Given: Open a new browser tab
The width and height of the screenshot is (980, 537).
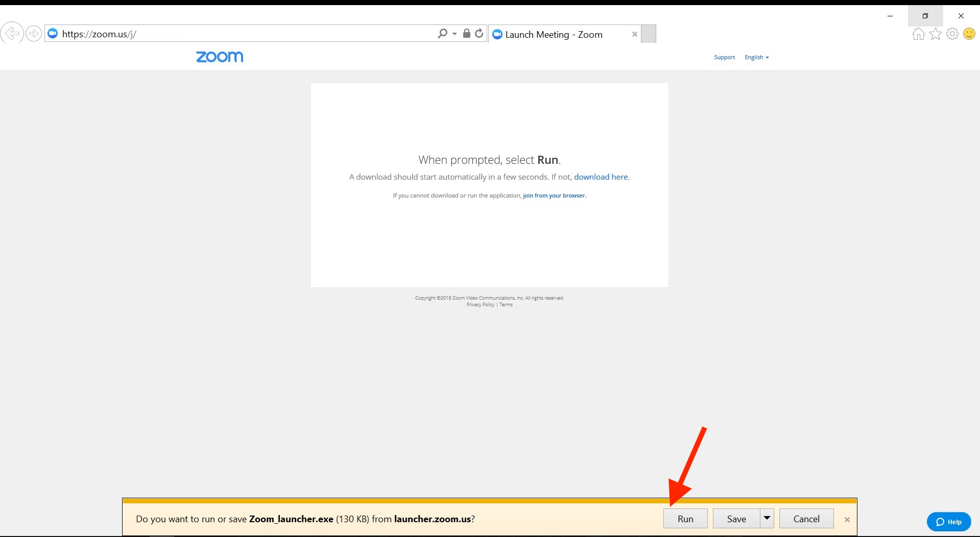Looking at the screenshot, I should (x=649, y=34).
